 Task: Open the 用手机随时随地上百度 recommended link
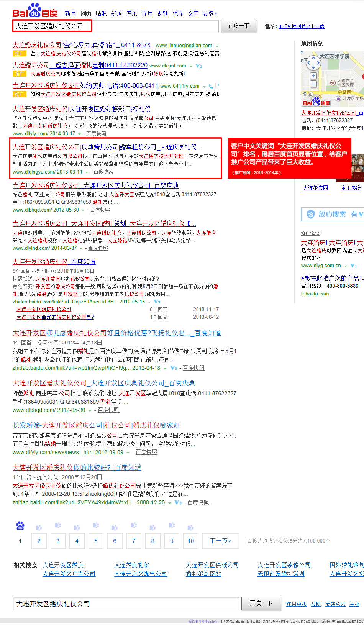pyautogui.click(x=301, y=26)
